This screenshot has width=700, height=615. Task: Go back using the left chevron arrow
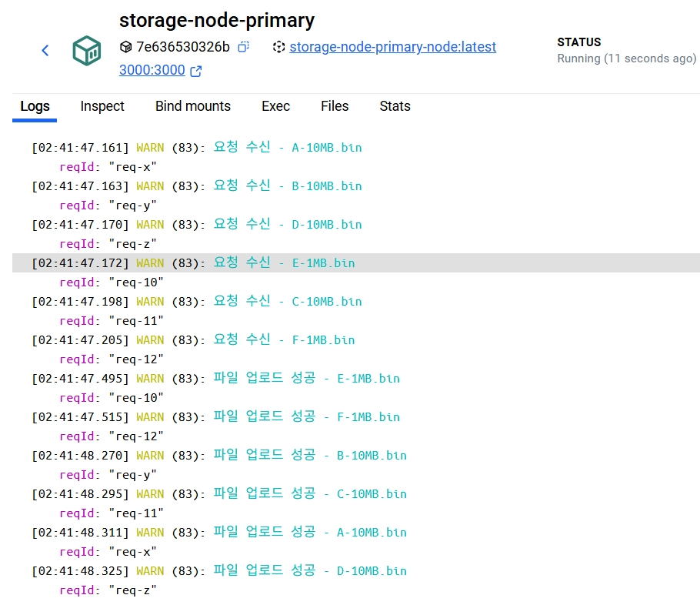click(x=45, y=50)
